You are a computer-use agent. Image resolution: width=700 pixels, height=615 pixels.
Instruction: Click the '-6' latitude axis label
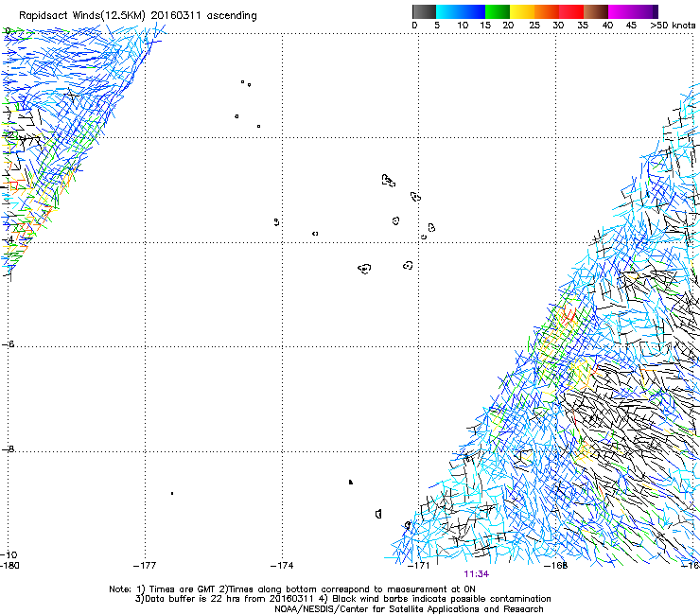tap(8, 344)
